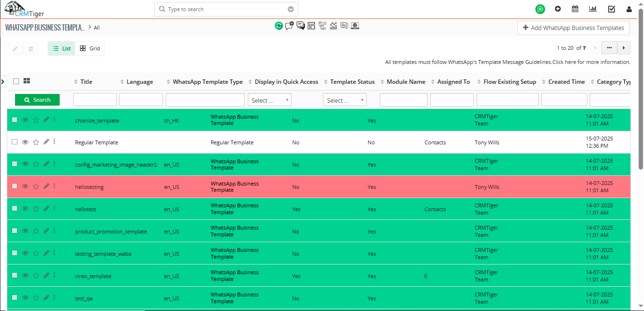Open the analytics line chart icon

tap(333, 26)
